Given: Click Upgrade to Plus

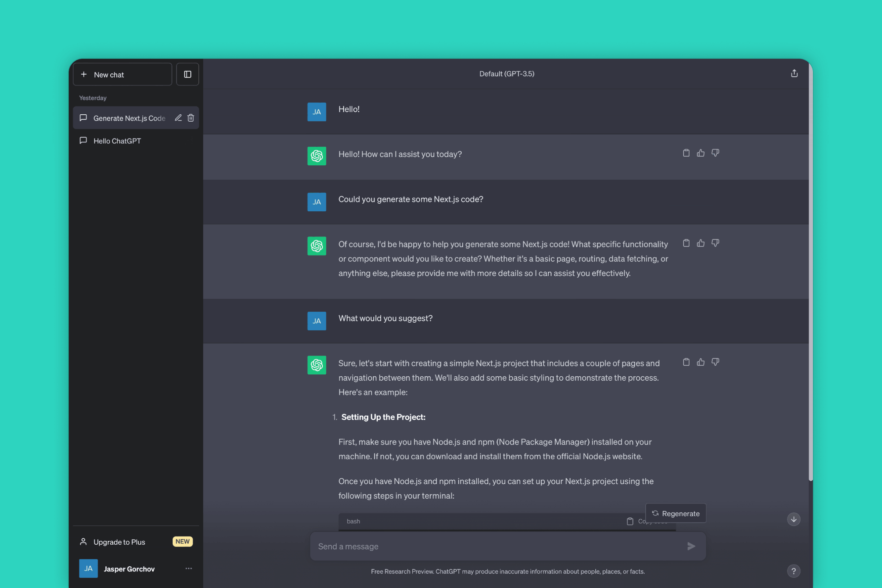Looking at the screenshot, I should [136, 541].
